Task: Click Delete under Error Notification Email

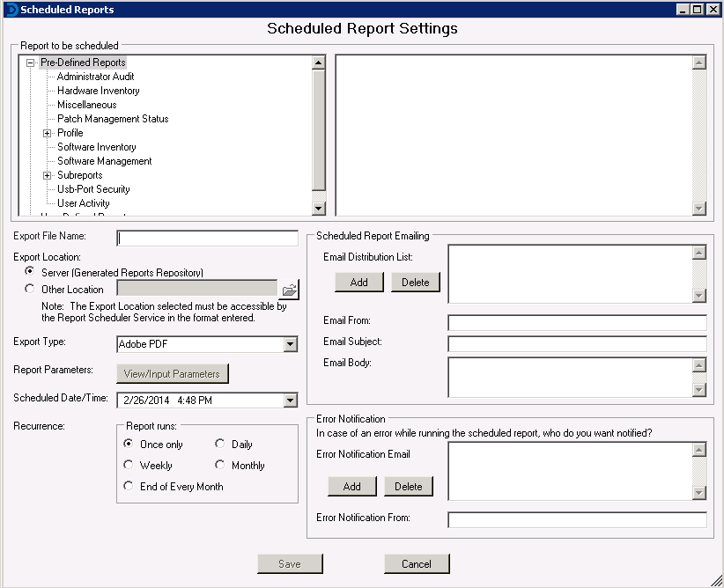Action: 408,486
